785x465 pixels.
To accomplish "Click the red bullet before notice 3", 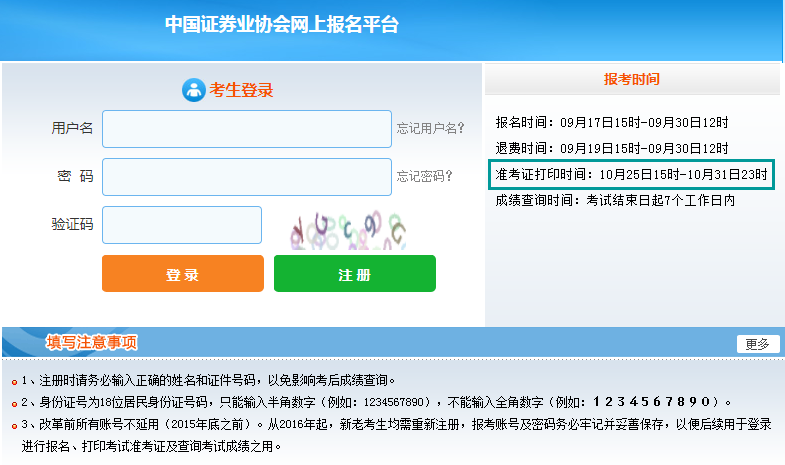I will pyautogui.click(x=13, y=426).
